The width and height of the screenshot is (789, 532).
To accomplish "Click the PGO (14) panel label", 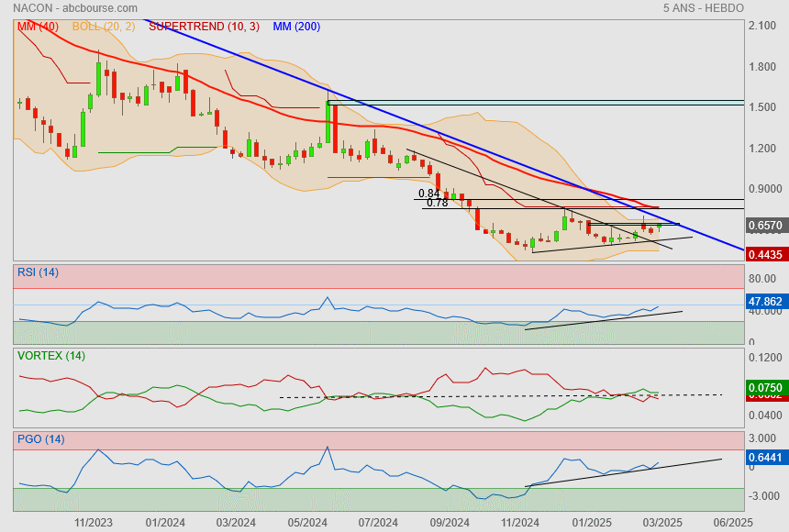I will 40,438.
